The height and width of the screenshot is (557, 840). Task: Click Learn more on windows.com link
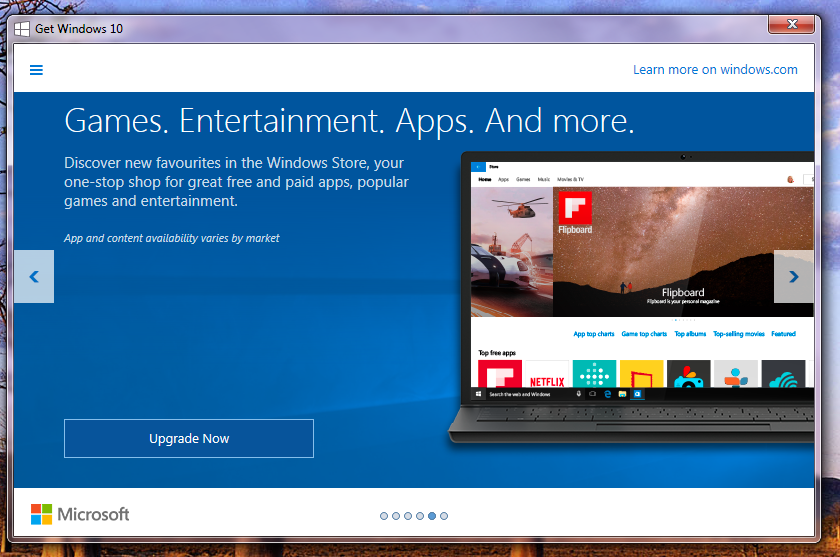[715, 70]
